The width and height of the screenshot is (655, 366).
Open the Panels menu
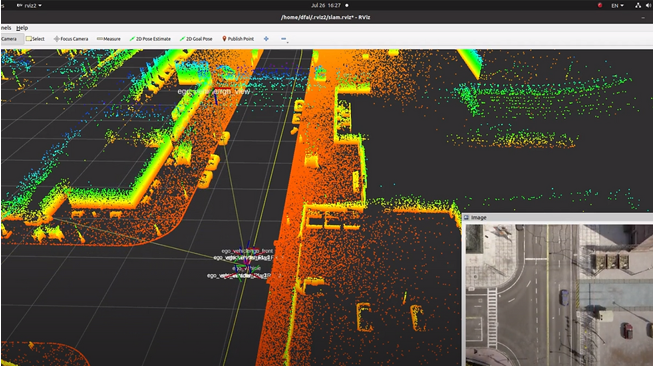[x=5, y=28]
